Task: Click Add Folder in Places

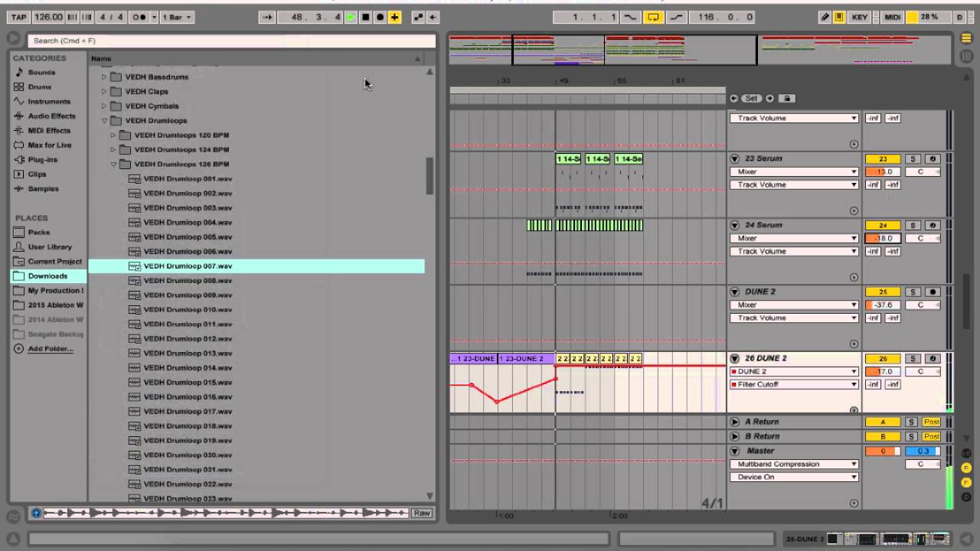Action: point(51,349)
